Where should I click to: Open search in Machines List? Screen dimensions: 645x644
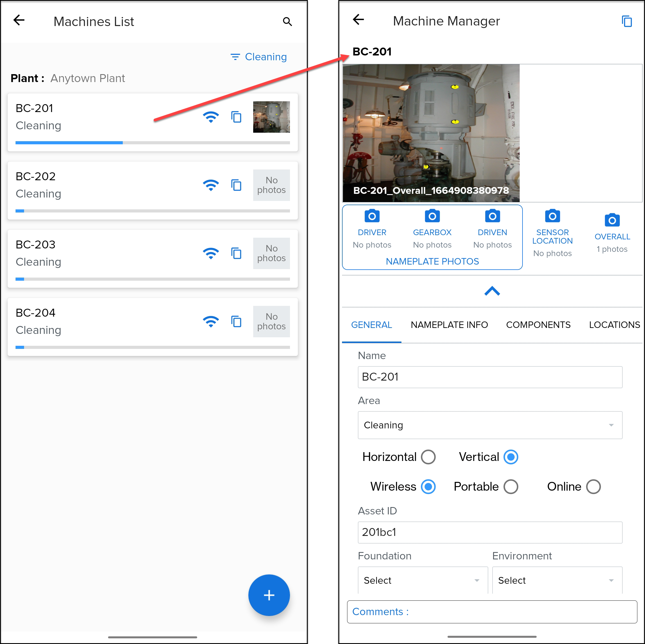click(x=287, y=22)
